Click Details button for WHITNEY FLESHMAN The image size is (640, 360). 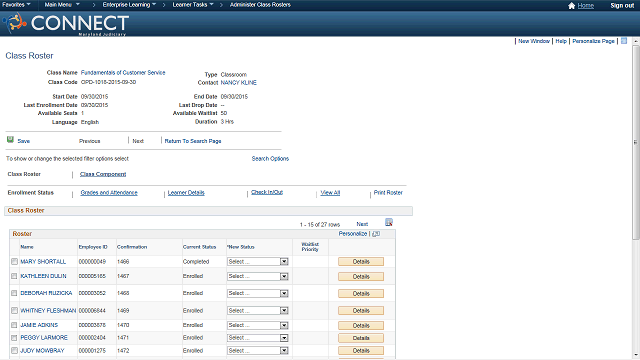coord(361,311)
